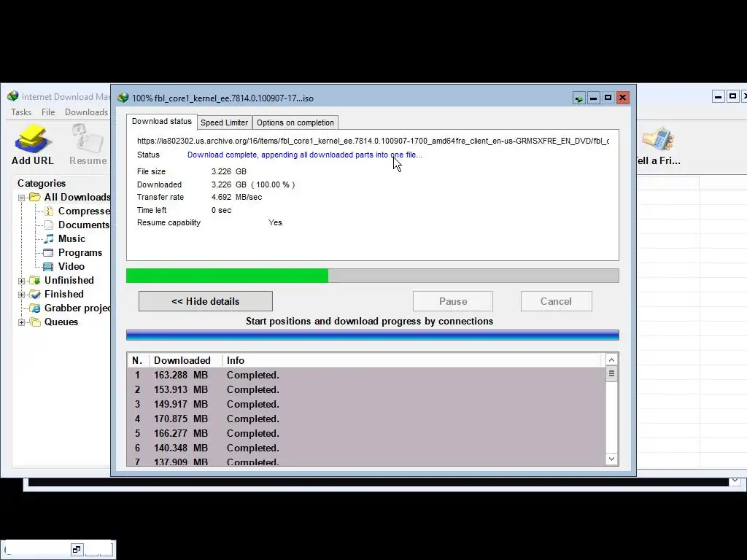The width and height of the screenshot is (747, 560).
Task: Click the Pause button
Action: coord(452,301)
